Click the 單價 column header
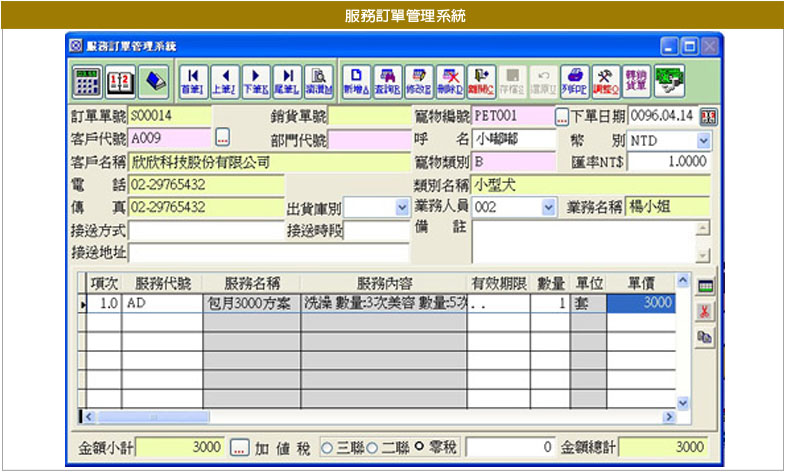The width and height of the screenshot is (786, 473). 641,283
